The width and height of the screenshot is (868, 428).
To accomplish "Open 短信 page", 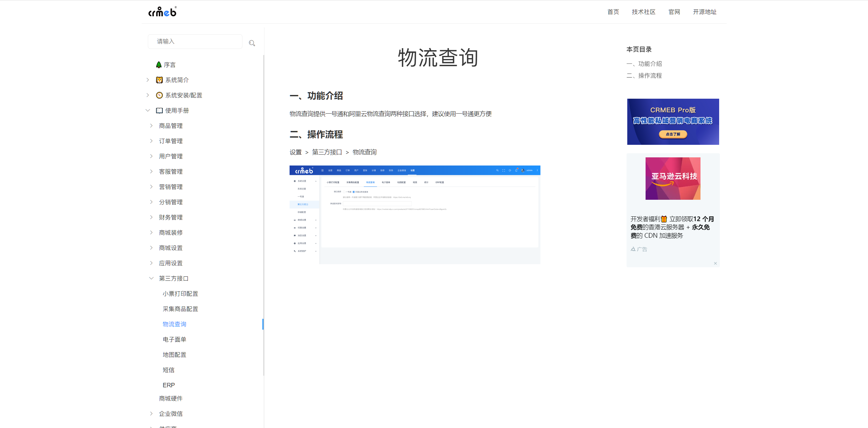I will click(x=169, y=370).
